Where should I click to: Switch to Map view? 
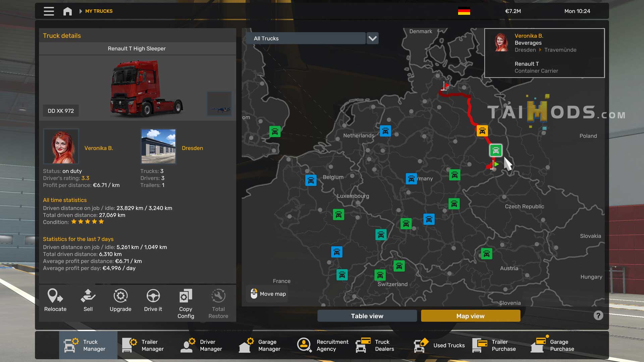pos(470,316)
